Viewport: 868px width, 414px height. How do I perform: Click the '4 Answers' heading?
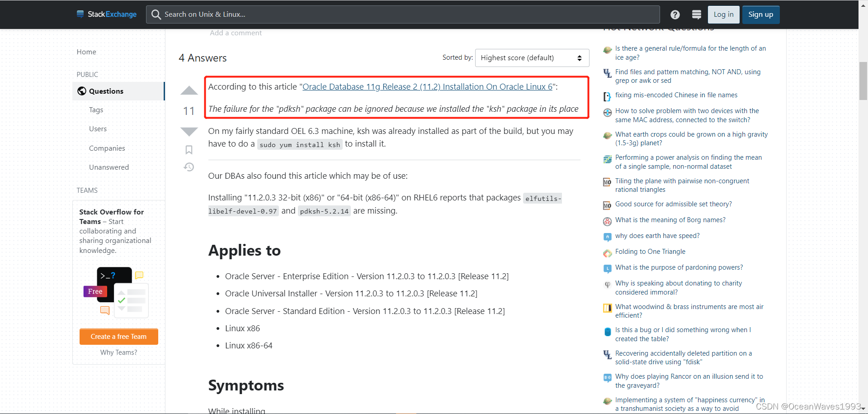click(x=203, y=58)
